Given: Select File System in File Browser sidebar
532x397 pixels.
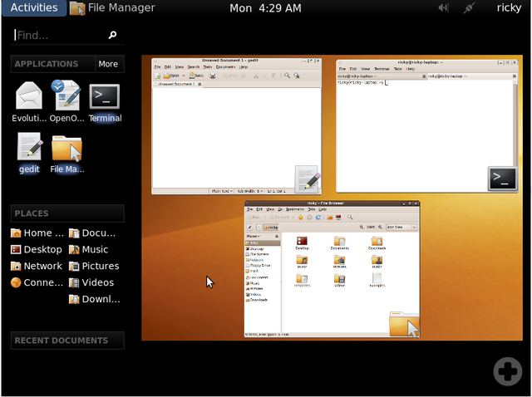Looking at the screenshot, I should coord(258,254).
